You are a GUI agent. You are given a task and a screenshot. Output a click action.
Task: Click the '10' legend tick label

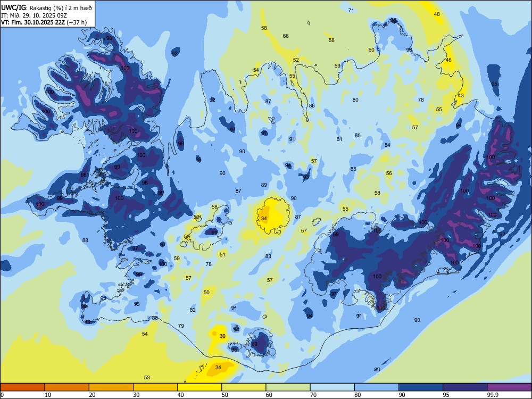(48, 395)
